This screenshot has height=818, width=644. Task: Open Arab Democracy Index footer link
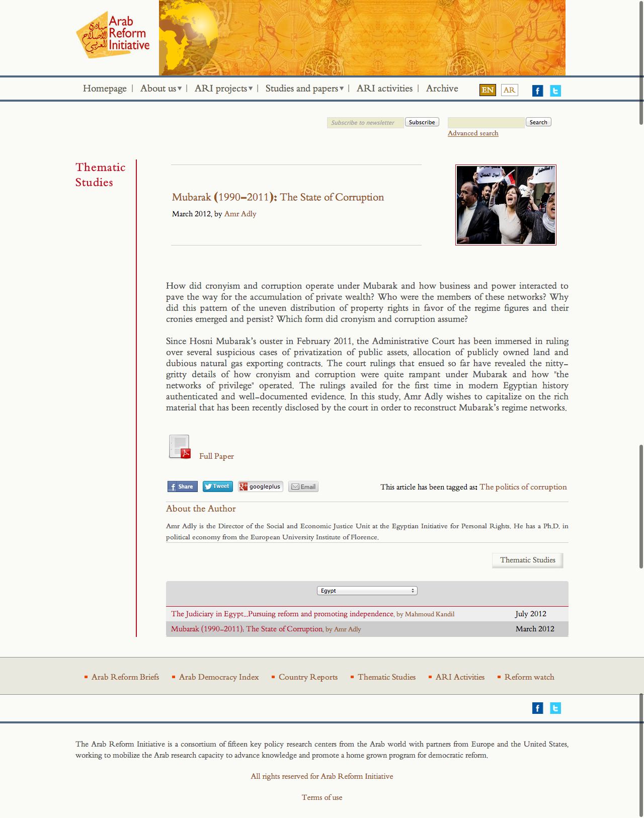(219, 677)
